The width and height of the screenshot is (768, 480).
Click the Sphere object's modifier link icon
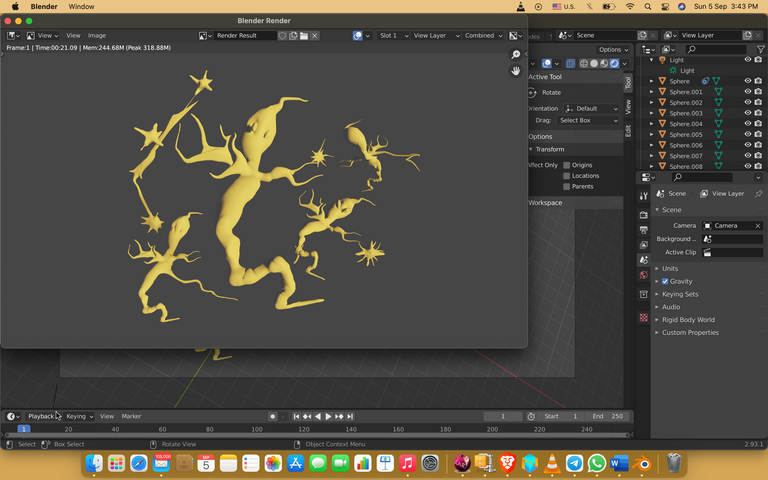tap(705, 81)
